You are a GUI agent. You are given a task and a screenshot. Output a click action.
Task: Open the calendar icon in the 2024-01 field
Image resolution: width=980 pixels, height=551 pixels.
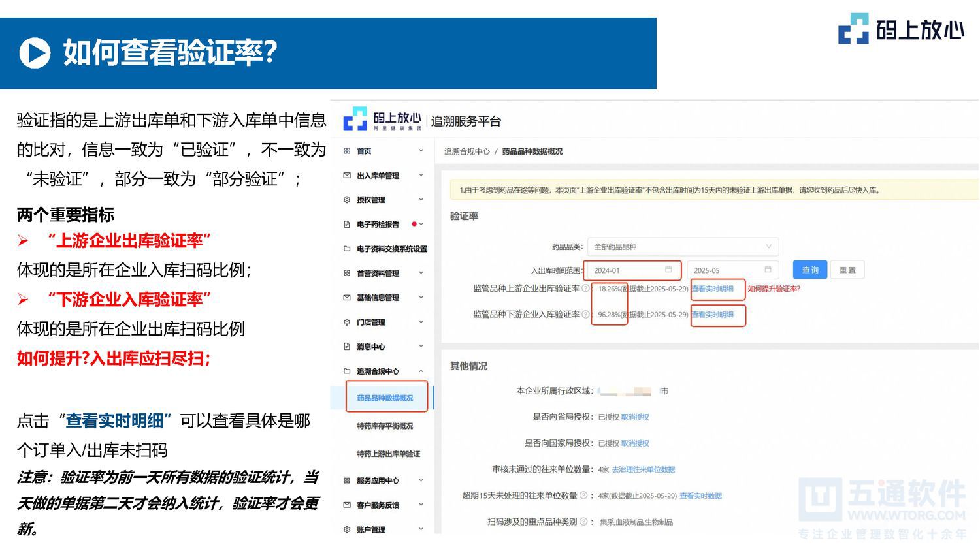[668, 270]
